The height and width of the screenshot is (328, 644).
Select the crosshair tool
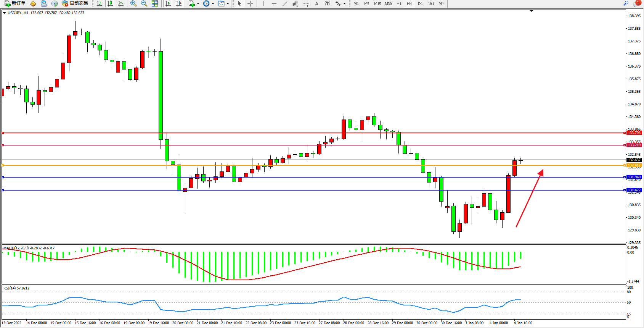point(250,3)
